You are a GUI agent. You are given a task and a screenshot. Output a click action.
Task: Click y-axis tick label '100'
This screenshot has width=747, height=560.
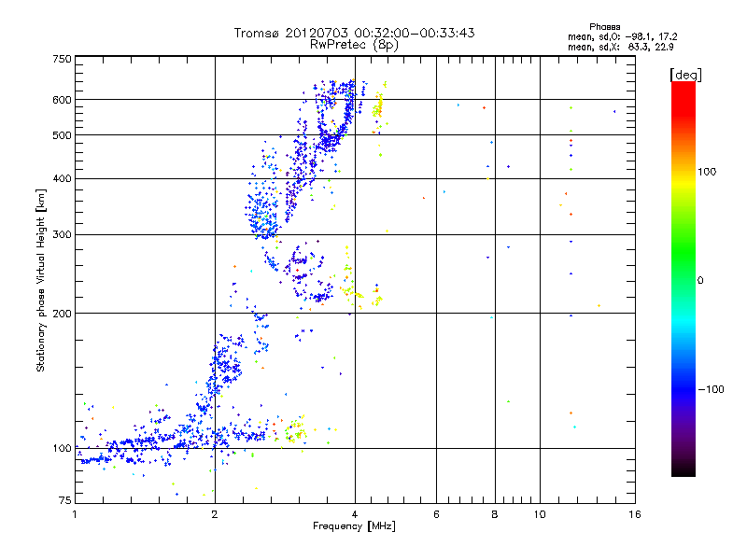(x=62, y=448)
